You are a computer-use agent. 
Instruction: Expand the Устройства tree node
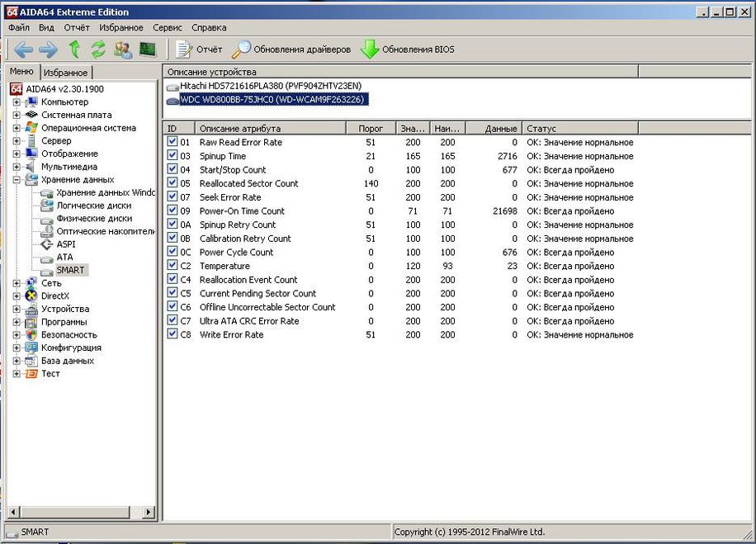click(x=17, y=309)
